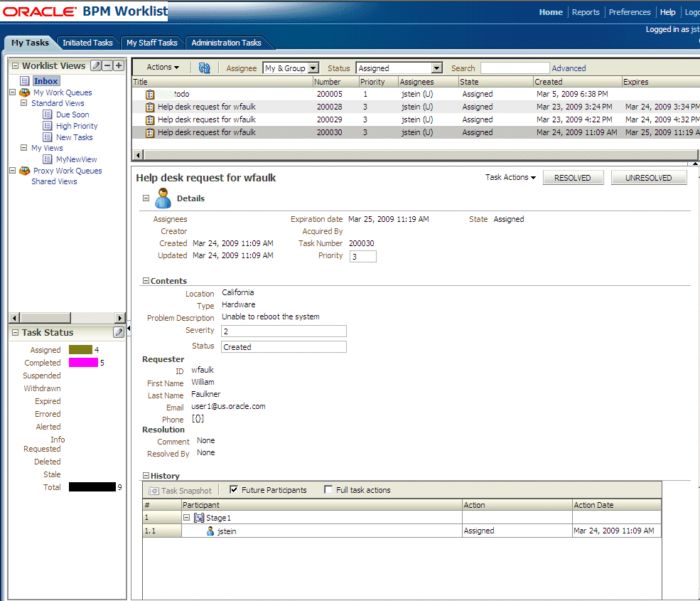Image resolution: width=700 pixels, height=601 pixels.
Task: Uncheck the Future Participants checkbox
Action: [234, 489]
